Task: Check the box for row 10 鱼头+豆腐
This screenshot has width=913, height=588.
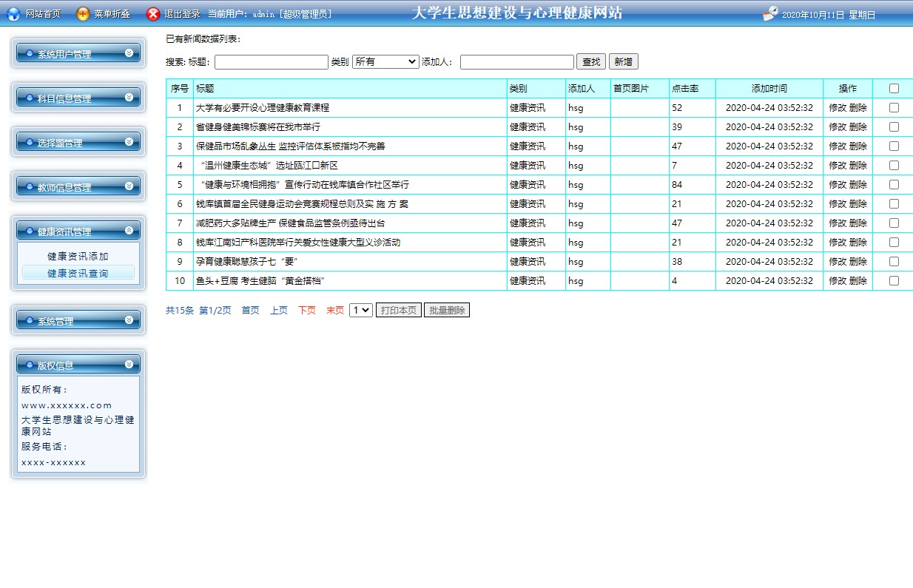Action: [894, 280]
